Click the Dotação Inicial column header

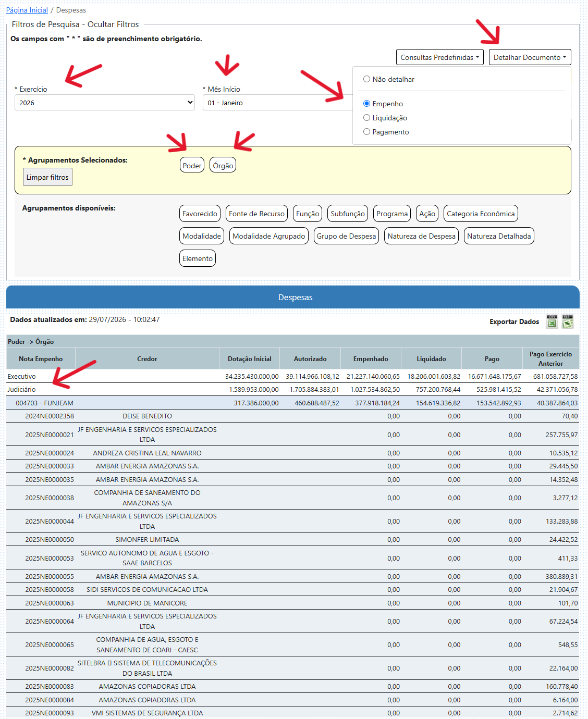(250, 358)
